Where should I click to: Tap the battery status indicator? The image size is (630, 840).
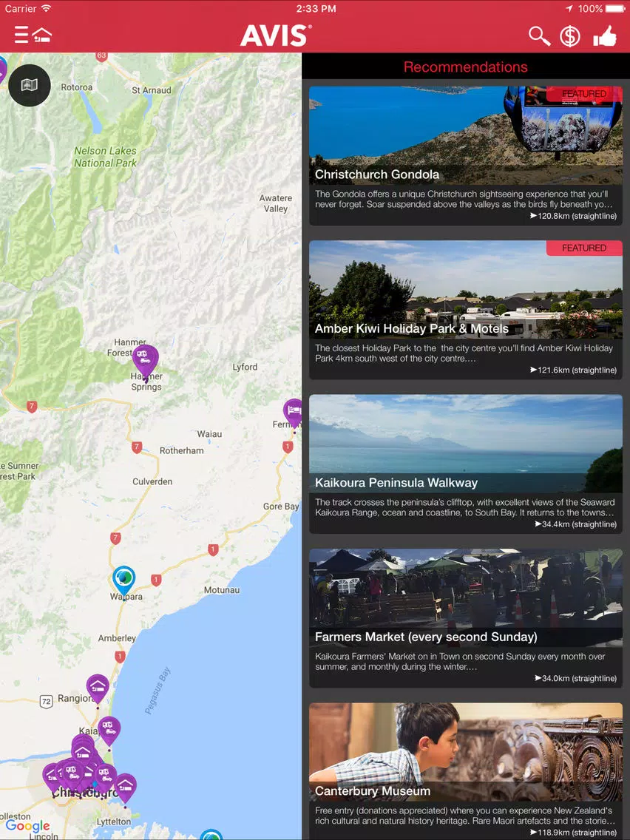point(614,9)
